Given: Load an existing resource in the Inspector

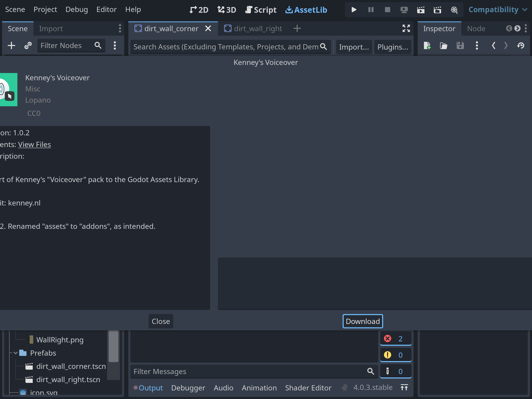Looking at the screenshot, I should (x=443, y=45).
